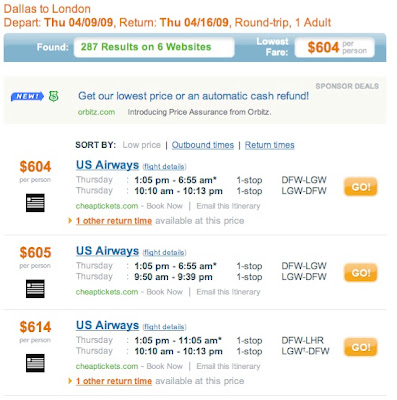The width and height of the screenshot is (397, 400).
Task: Click the US Airways flag icon under $604
Action: tap(35, 203)
